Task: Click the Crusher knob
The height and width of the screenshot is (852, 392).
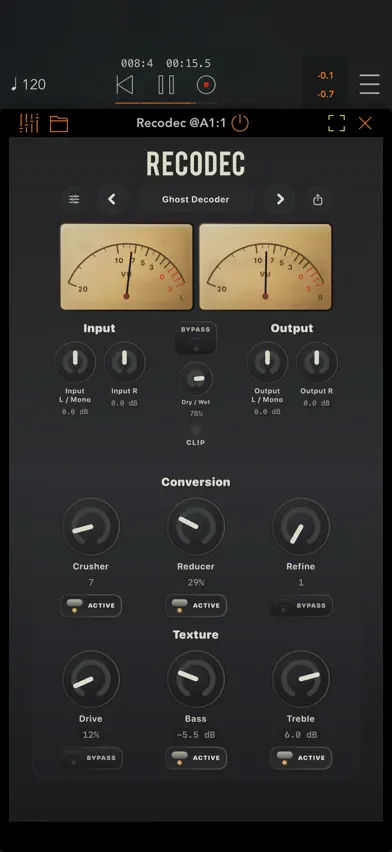Action: 91,527
